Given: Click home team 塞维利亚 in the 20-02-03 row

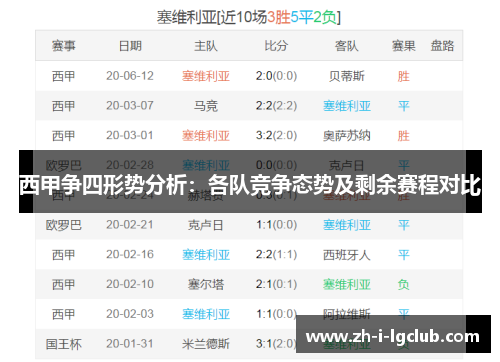Looking at the screenshot, I should (206, 314).
